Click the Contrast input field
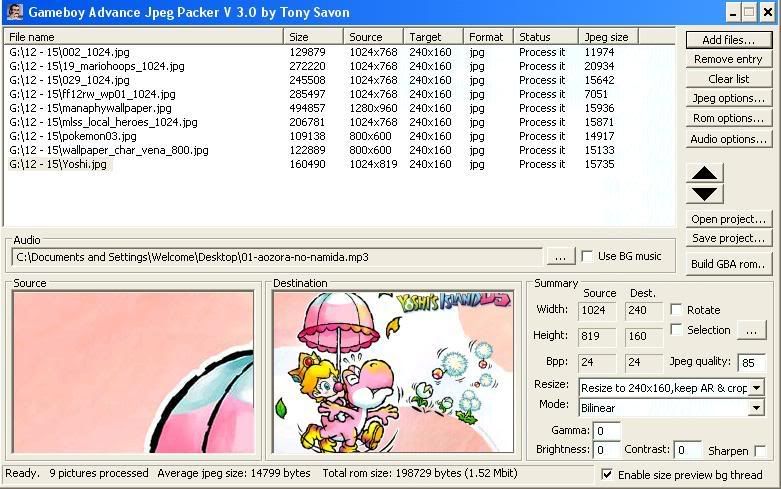Viewport: 781px width, 489px height. click(688, 450)
